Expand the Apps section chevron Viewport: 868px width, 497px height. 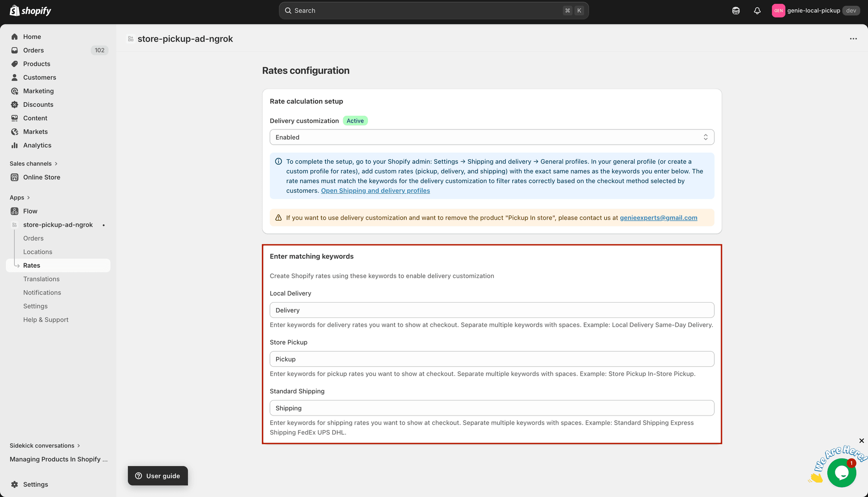(x=28, y=198)
